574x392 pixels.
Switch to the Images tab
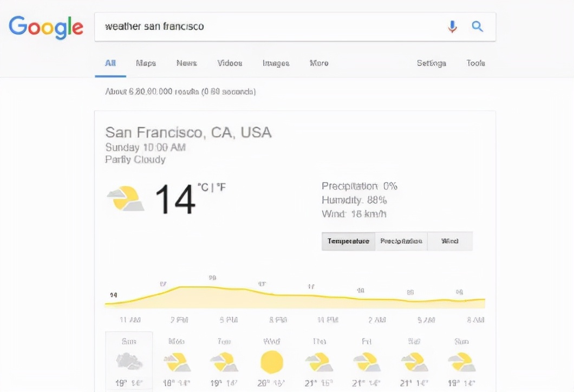click(276, 63)
